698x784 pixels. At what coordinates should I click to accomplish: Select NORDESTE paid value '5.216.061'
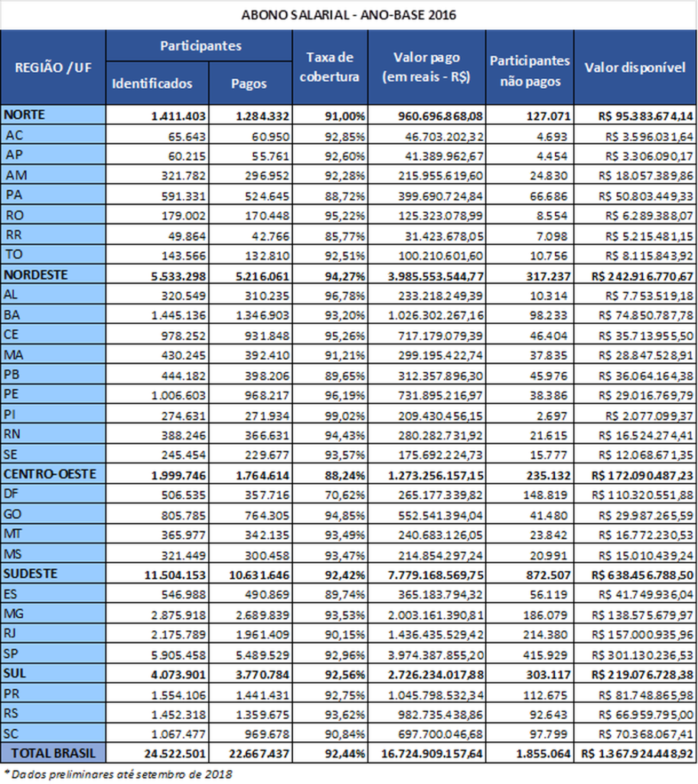[x=263, y=276]
